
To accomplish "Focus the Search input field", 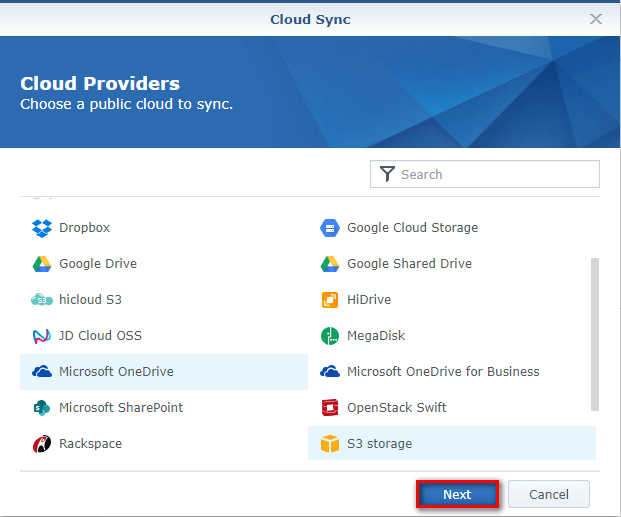I will [495, 174].
